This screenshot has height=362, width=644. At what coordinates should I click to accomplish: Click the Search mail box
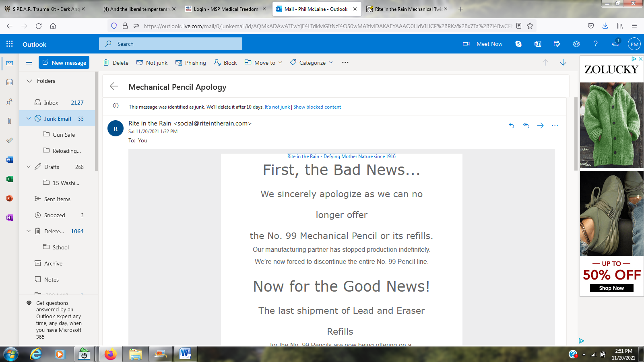pyautogui.click(x=171, y=44)
